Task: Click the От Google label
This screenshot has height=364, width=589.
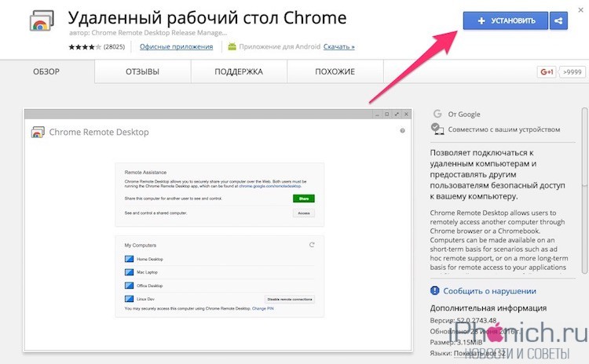Action: (x=464, y=114)
